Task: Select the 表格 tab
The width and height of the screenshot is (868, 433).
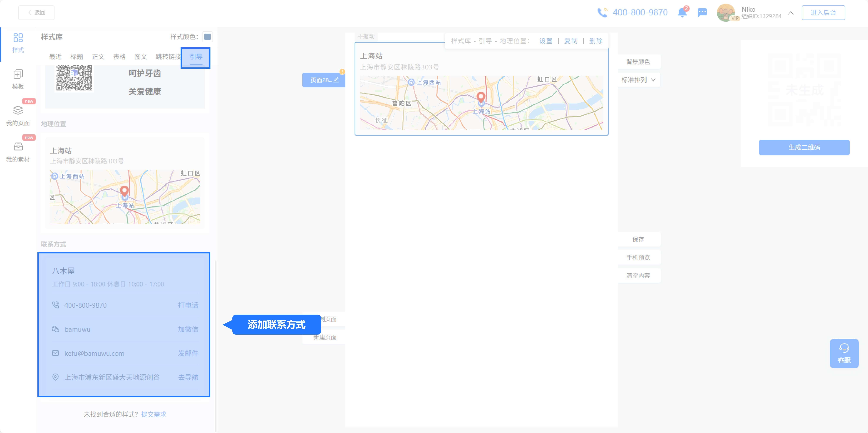Action: tap(119, 57)
